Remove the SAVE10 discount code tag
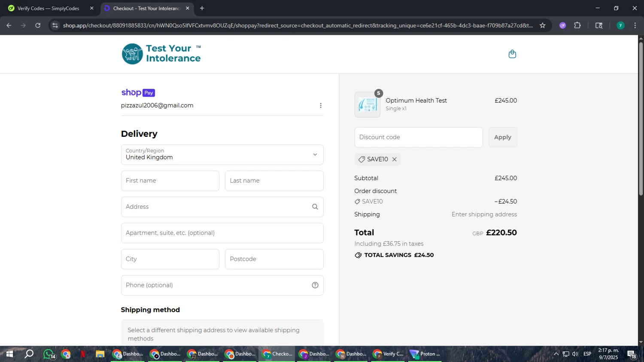The image size is (644, 362). [394, 159]
